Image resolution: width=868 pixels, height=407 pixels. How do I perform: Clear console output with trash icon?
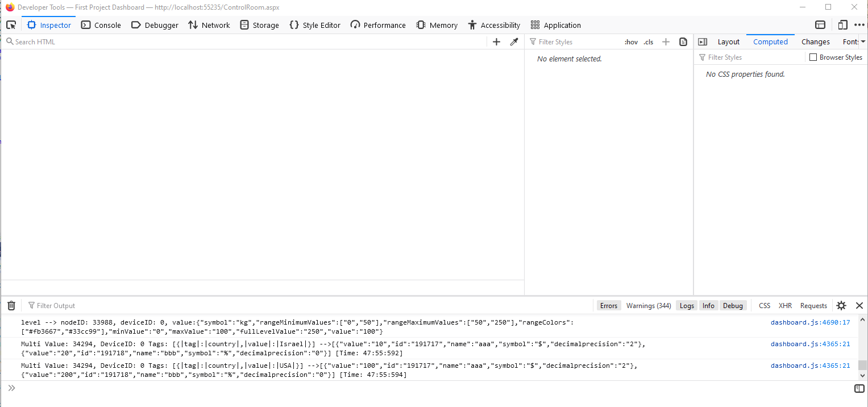click(x=11, y=305)
